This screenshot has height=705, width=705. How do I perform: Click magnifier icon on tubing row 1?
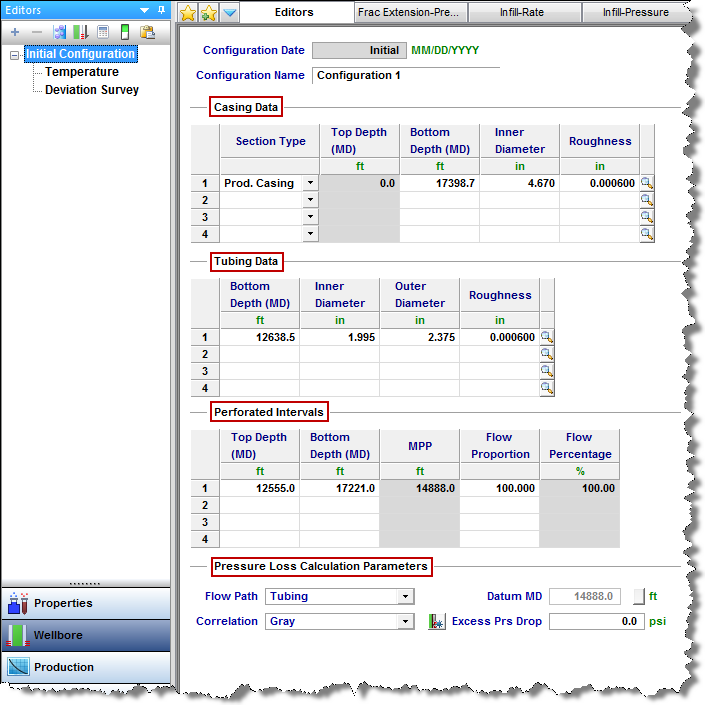[x=547, y=337]
